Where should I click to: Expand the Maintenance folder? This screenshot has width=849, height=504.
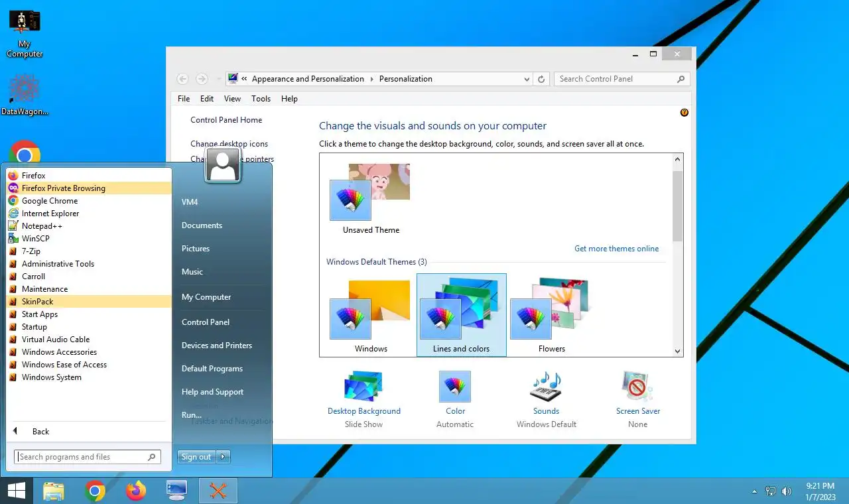(x=89, y=289)
